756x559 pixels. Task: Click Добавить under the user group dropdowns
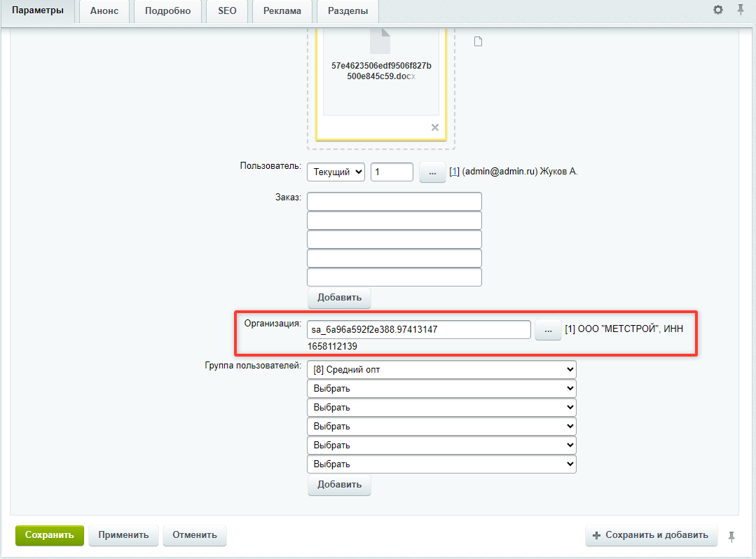(x=339, y=484)
